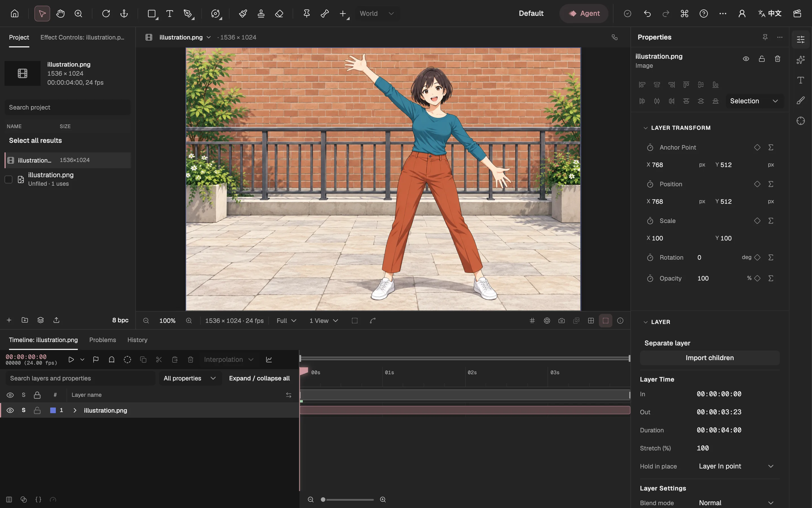
Task: Open the Problems tab
Action: click(x=103, y=340)
